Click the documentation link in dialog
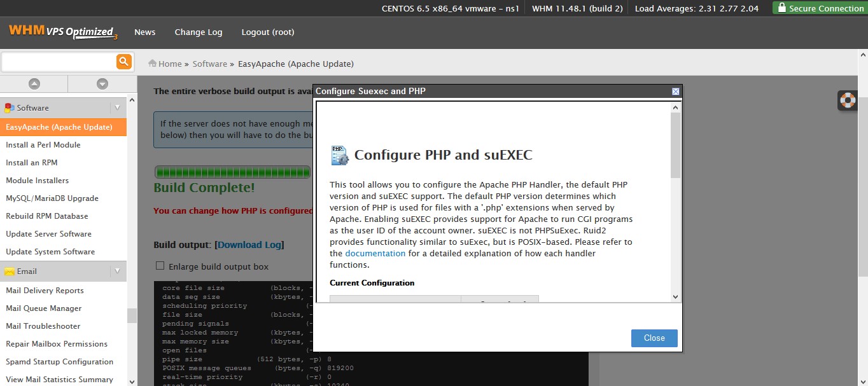Screen dimensions: 868x386 point(375,253)
